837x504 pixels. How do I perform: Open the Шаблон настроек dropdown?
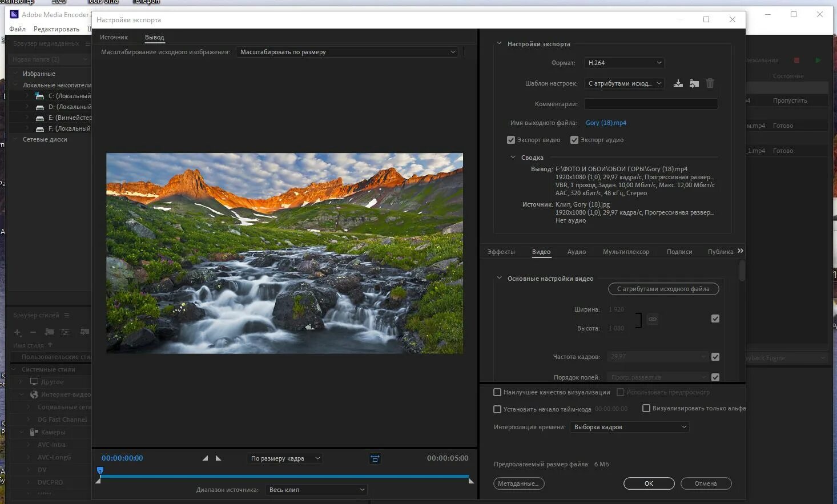click(x=624, y=83)
